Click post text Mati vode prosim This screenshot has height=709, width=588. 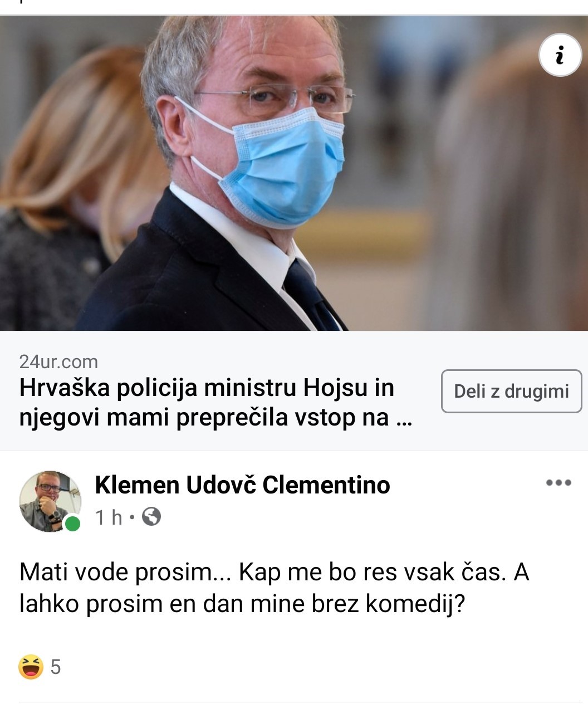(119, 573)
